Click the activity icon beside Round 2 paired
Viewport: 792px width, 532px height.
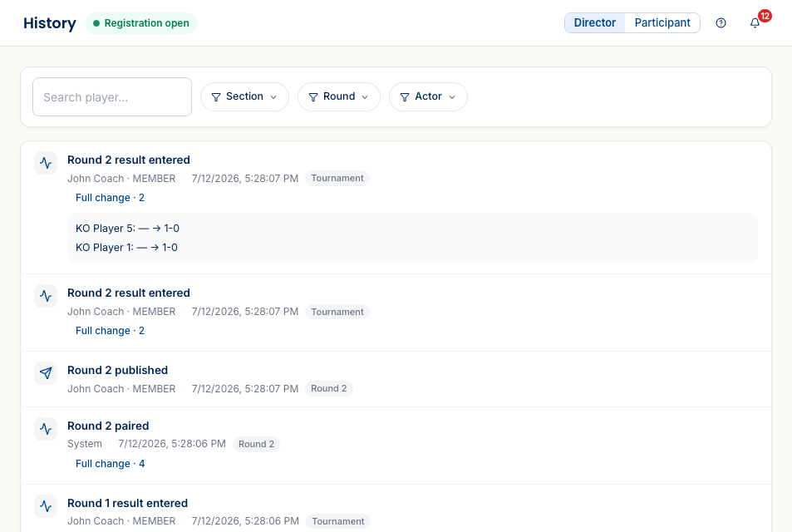tap(46, 429)
